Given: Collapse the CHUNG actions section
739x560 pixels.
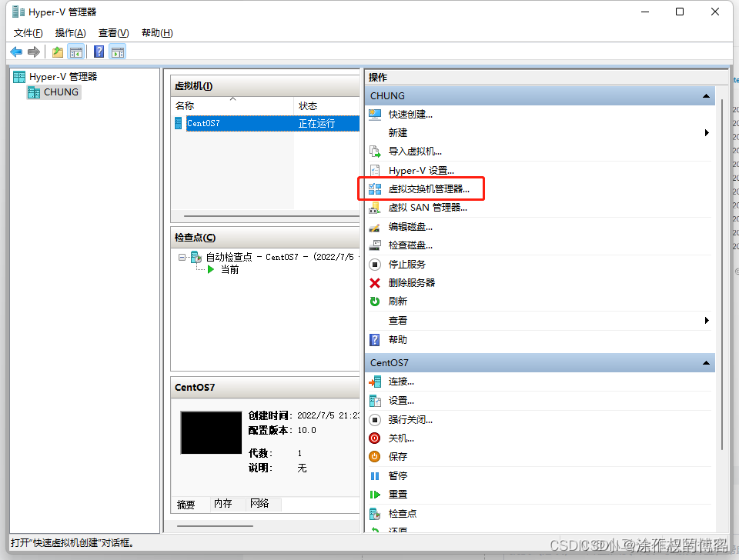Looking at the screenshot, I should click(706, 96).
